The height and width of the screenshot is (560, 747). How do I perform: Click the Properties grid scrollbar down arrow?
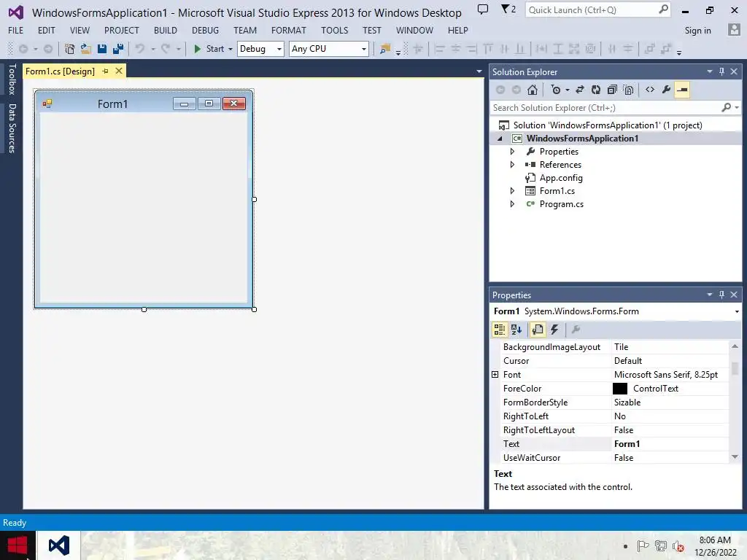click(x=735, y=457)
